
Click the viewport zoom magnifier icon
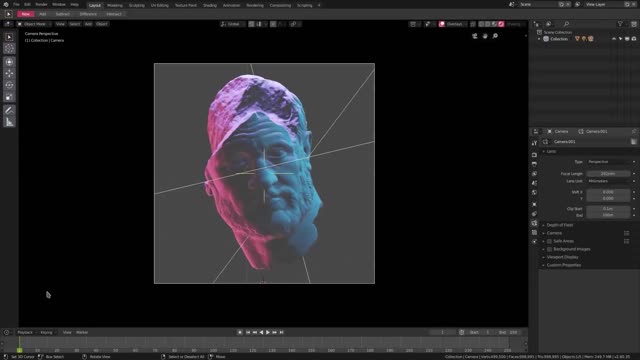(x=495, y=36)
